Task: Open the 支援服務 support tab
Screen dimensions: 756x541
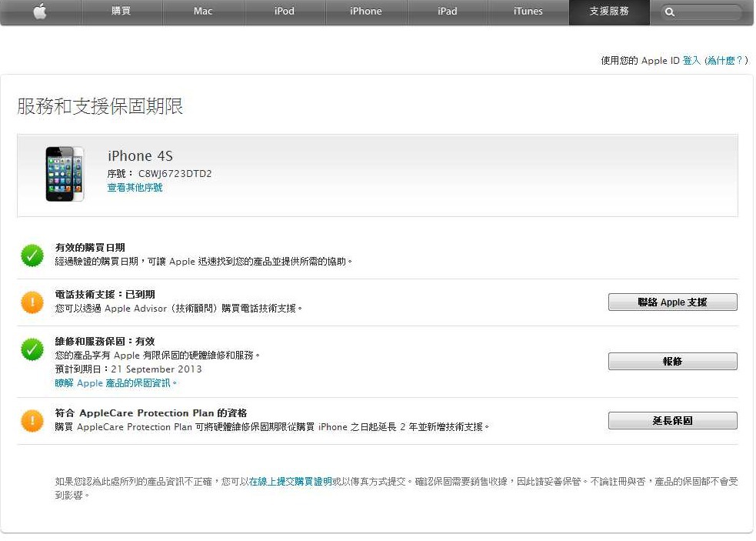Action: (x=609, y=11)
